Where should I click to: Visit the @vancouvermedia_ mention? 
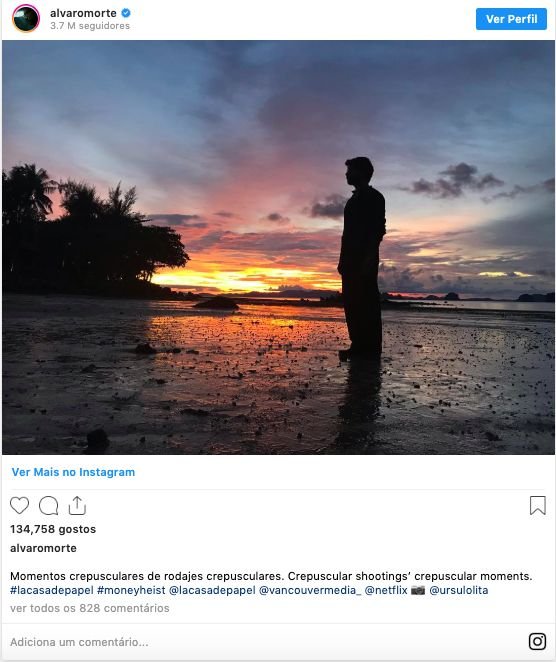pos(310,590)
